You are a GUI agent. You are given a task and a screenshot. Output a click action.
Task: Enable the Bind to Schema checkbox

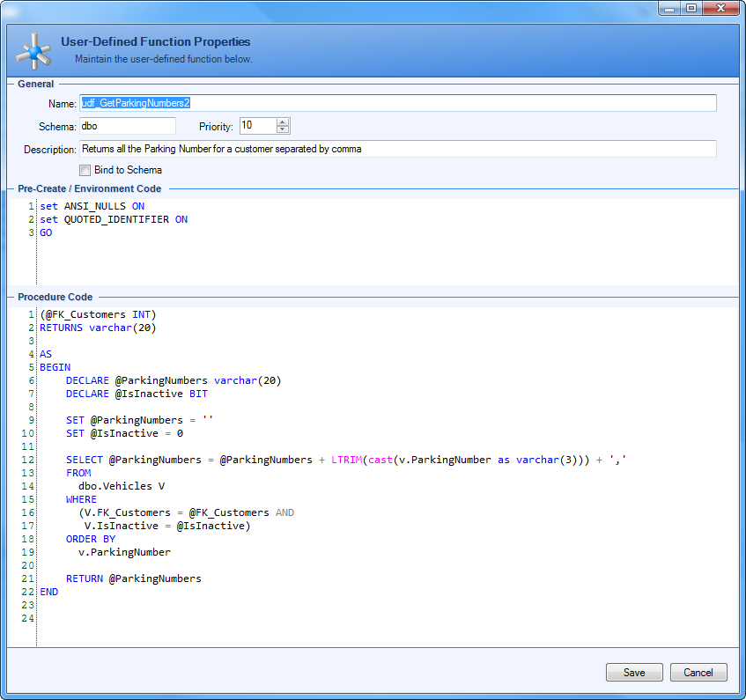(x=85, y=170)
